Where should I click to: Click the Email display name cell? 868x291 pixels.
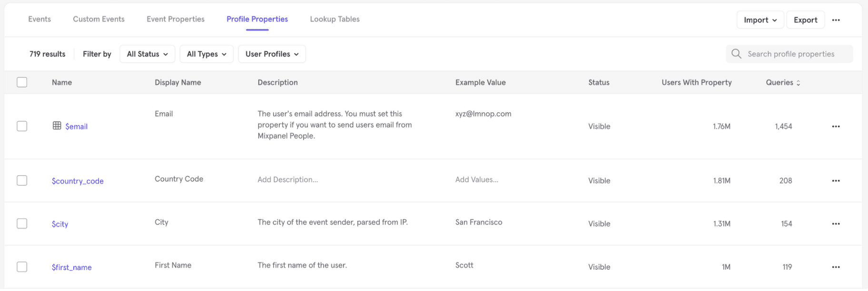pyautogui.click(x=164, y=114)
